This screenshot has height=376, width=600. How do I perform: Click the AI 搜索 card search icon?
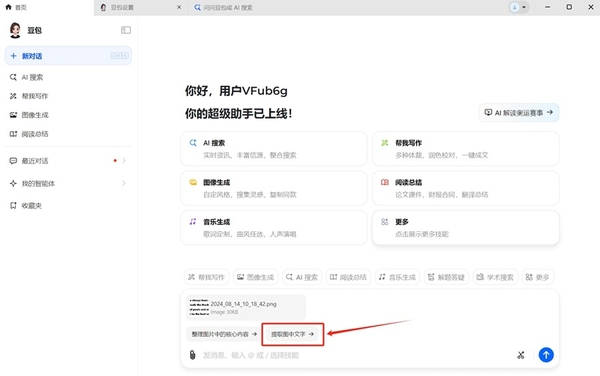tap(193, 143)
